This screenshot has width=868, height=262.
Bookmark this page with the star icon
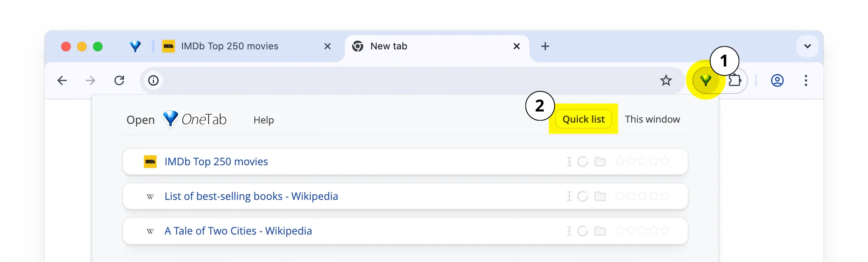coord(666,81)
